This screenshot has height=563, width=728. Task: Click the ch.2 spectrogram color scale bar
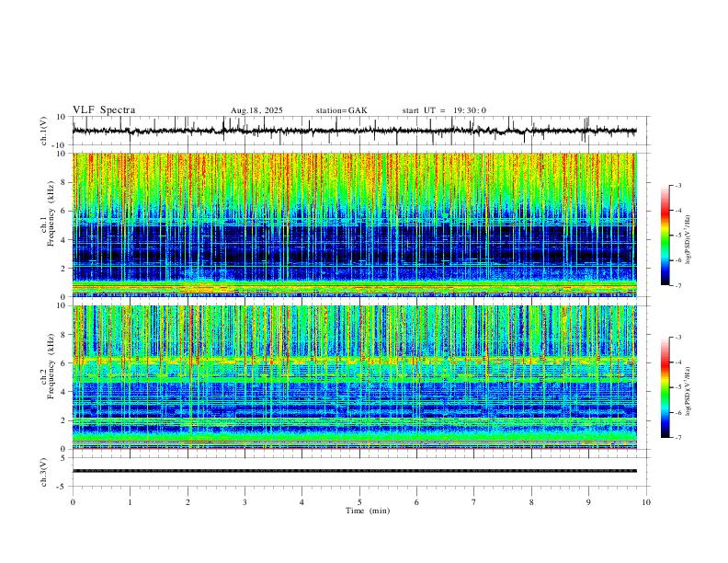[665, 387]
